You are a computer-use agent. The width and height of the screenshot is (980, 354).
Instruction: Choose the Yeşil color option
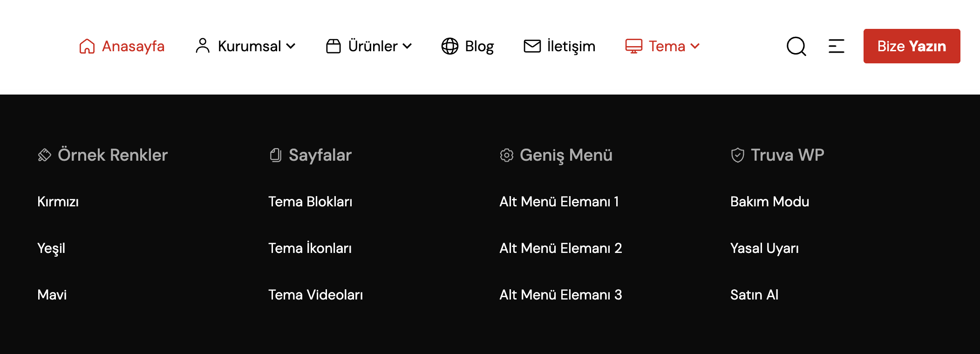51,248
